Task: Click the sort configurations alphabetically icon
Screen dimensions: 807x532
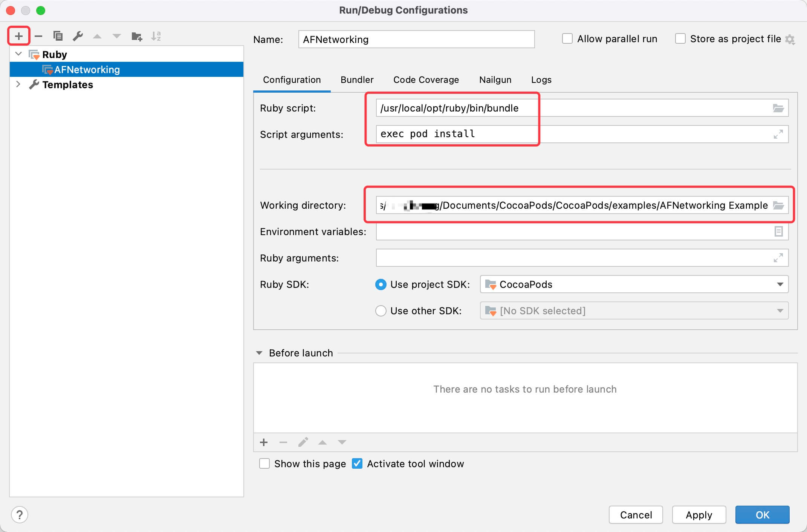Action: 156,36
